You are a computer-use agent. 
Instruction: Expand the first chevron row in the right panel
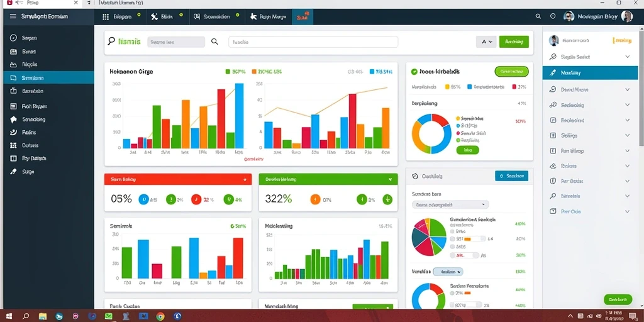click(x=590, y=57)
